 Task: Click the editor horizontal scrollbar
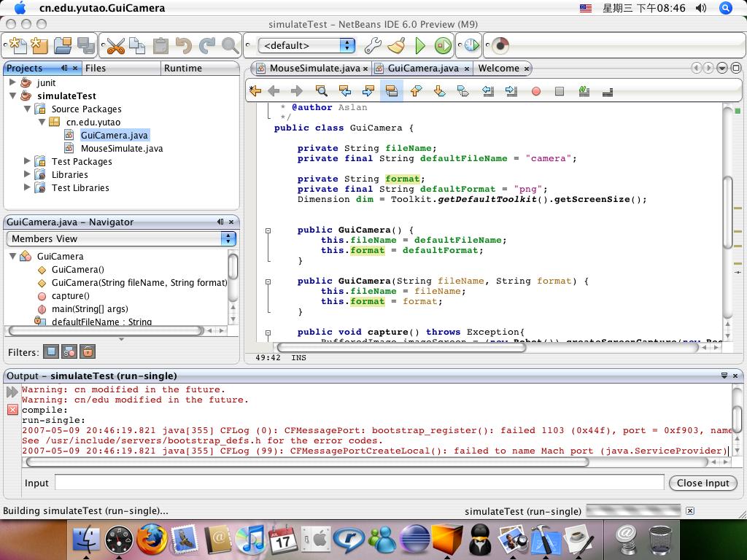click(x=402, y=348)
